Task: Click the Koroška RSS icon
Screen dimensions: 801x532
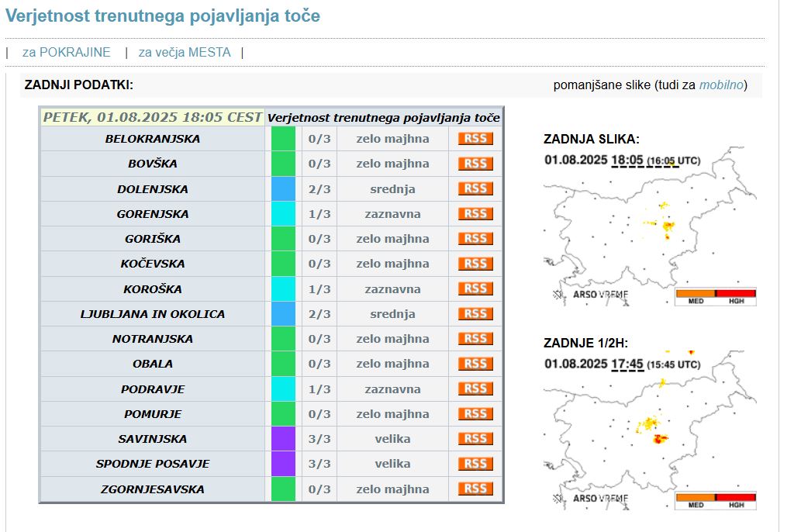Action: pyautogui.click(x=475, y=288)
